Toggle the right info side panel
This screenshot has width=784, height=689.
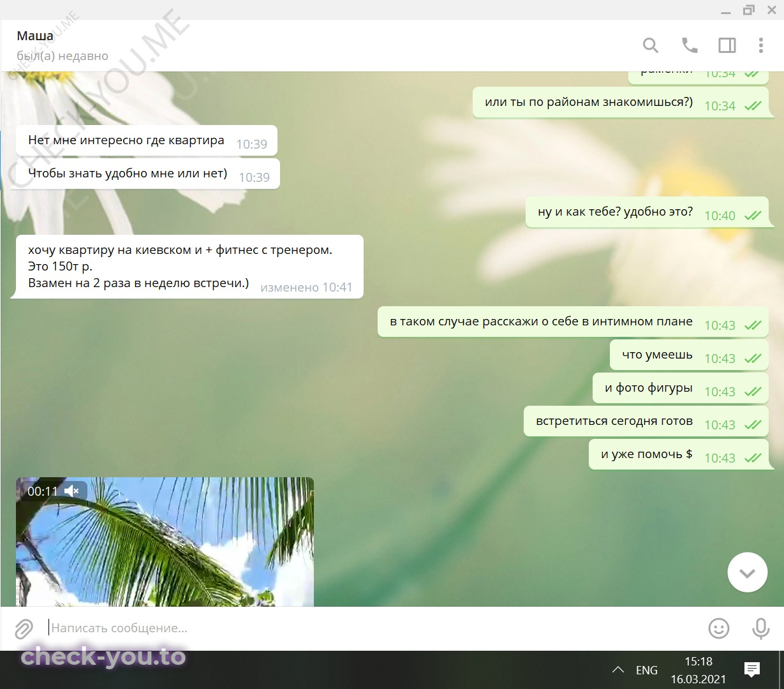pyautogui.click(x=727, y=45)
